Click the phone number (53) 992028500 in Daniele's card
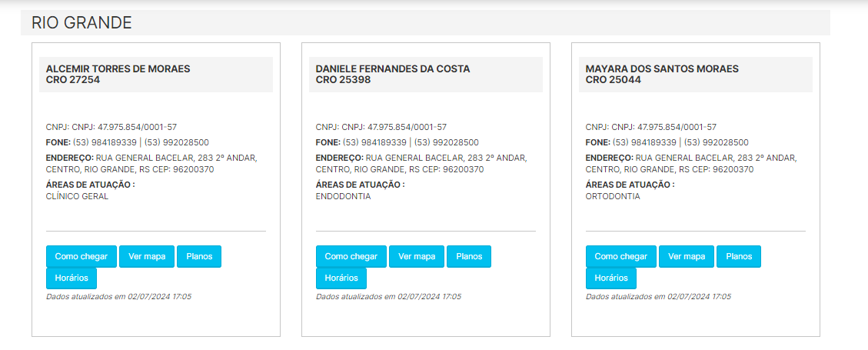868x350 pixels. click(x=445, y=142)
